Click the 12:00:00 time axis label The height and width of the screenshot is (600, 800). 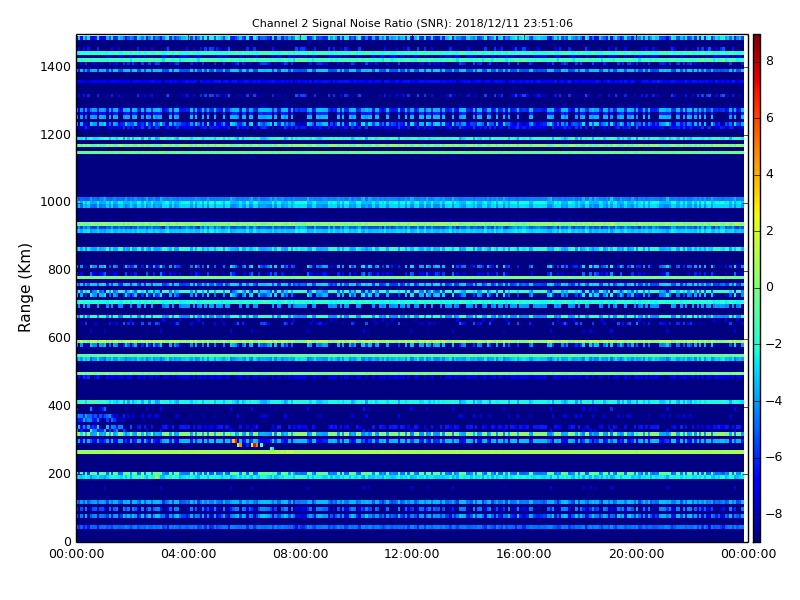412,554
